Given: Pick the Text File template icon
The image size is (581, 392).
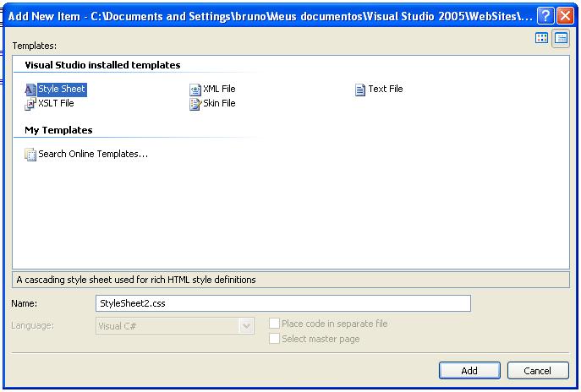Looking at the screenshot, I should pyautogui.click(x=360, y=90).
